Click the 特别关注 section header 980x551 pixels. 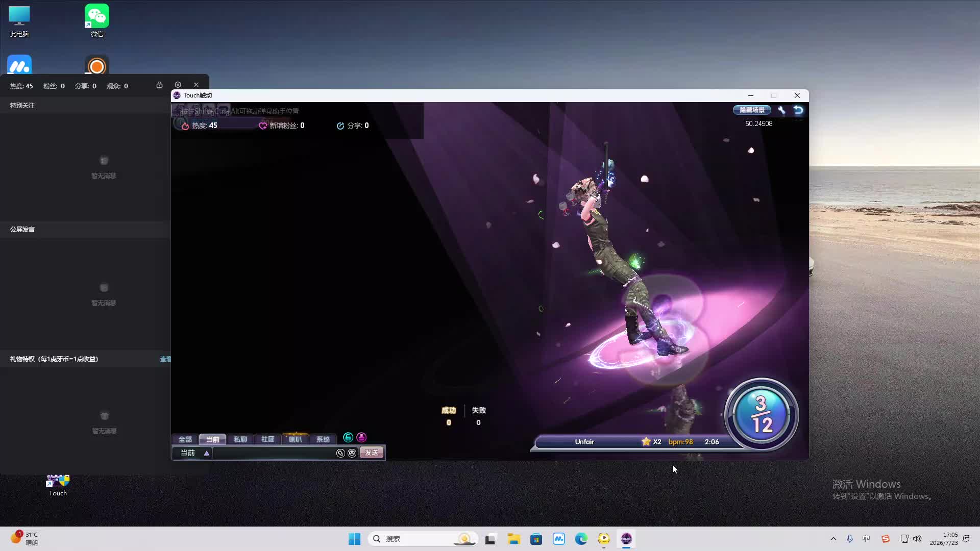22,106
